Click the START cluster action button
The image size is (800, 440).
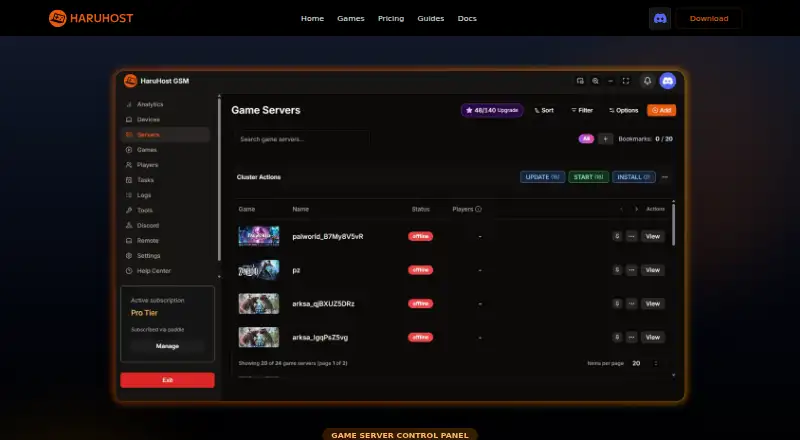(588, 177)
